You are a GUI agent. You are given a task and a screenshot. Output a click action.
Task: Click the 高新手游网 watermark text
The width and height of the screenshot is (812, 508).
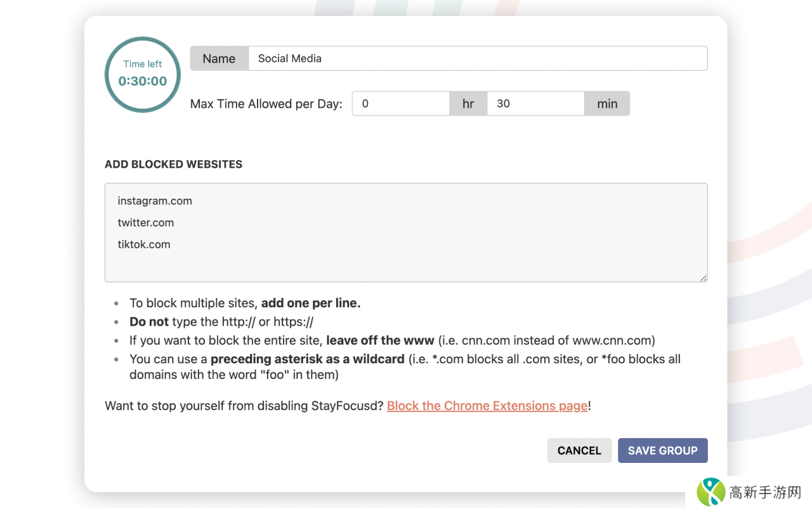point(765,492)
